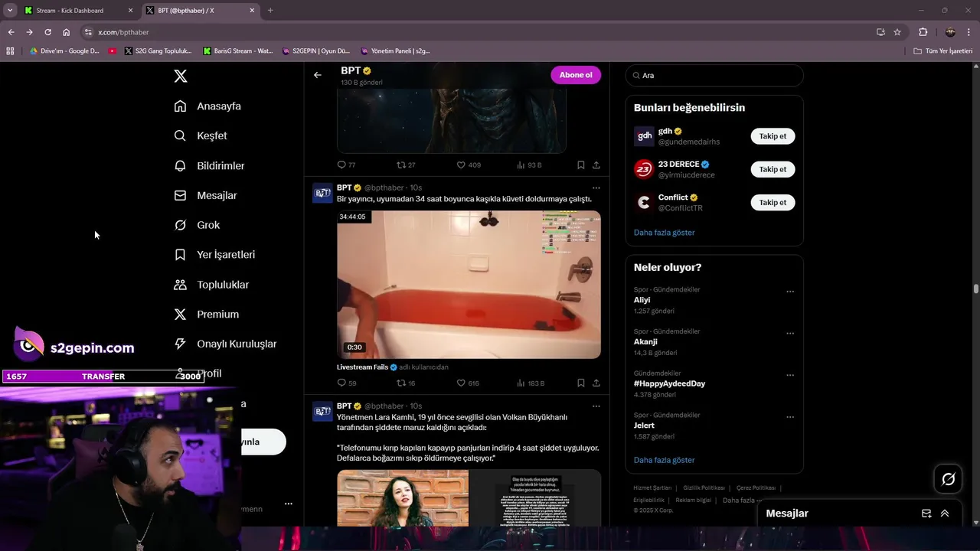
Task: Bookmark the bathtub post
Action: click(x=581, y=383)
